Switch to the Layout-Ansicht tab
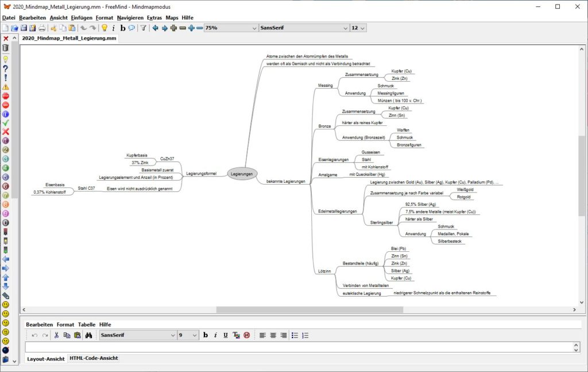This screenshot has height=372, width=588. pos(46,359)
